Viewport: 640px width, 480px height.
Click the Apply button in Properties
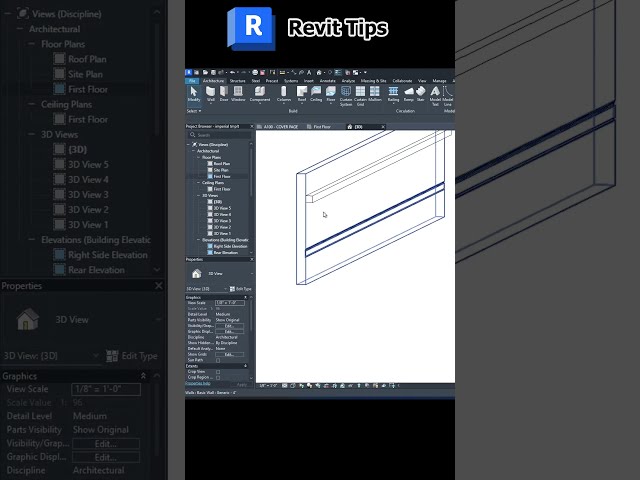pyautogui.click(x=242, y=384)
